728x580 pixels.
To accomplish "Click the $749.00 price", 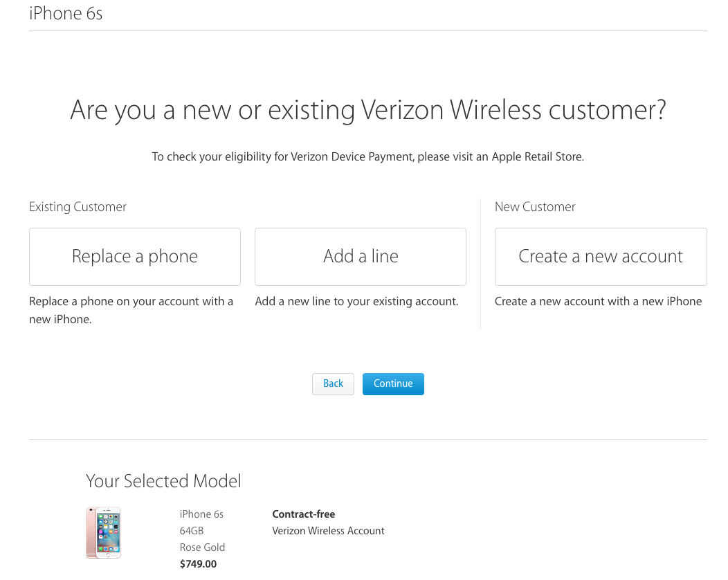I will point(198,564).
